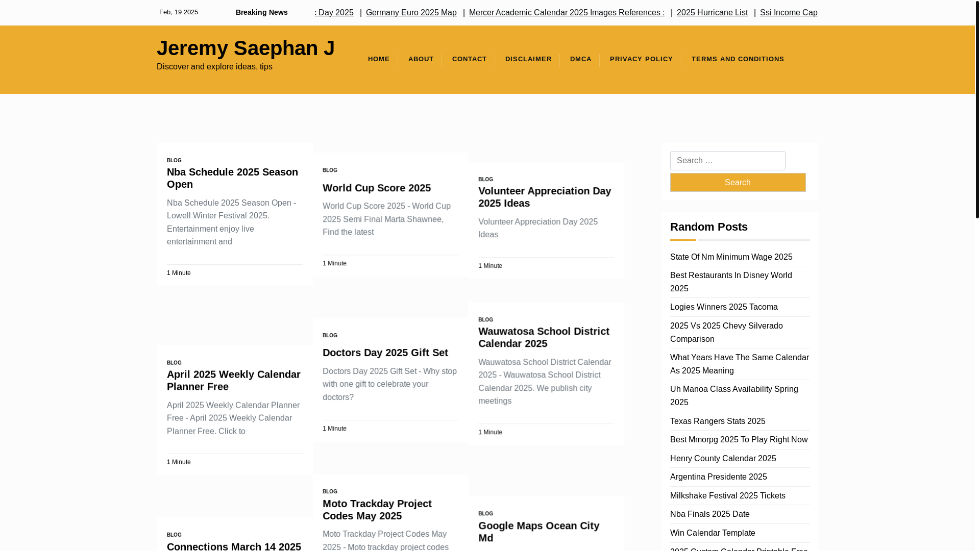The height and width of the screenshot is (551, 980).
Task: Open Terms and Conditions page
Action: (738, 59)
